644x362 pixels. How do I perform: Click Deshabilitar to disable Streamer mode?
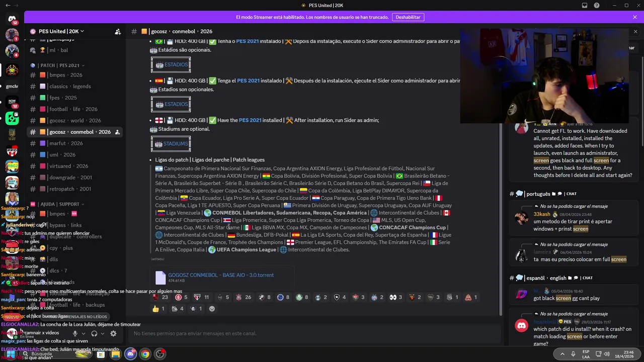[408, 17]
